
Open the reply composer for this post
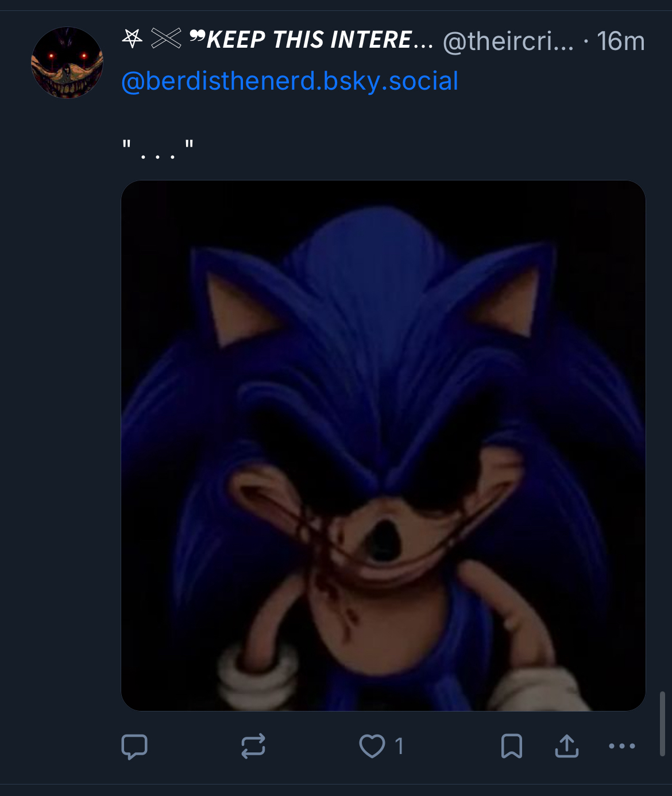click(x=134, y=747)
